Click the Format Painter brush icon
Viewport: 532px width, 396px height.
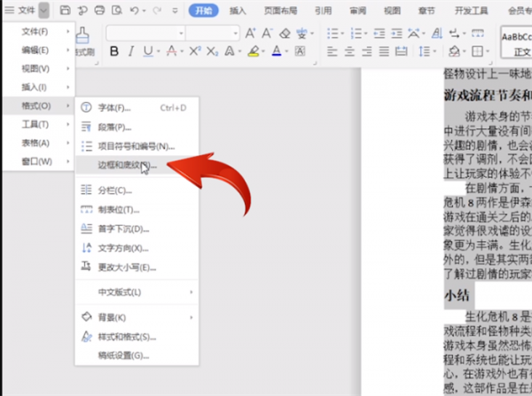pos(82,35)
